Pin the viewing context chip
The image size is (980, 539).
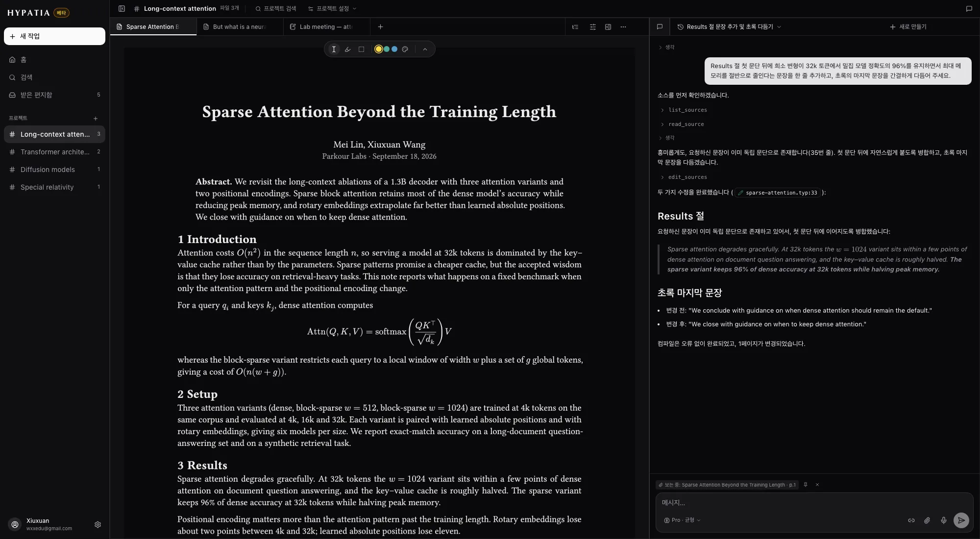[x=806, y=485]
